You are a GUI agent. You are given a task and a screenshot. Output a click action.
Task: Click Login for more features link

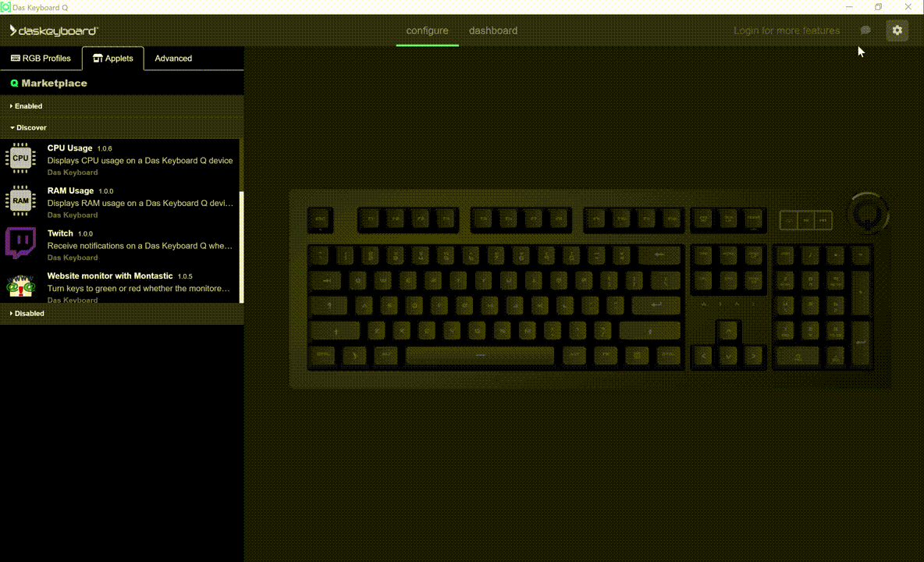point(786,30)
